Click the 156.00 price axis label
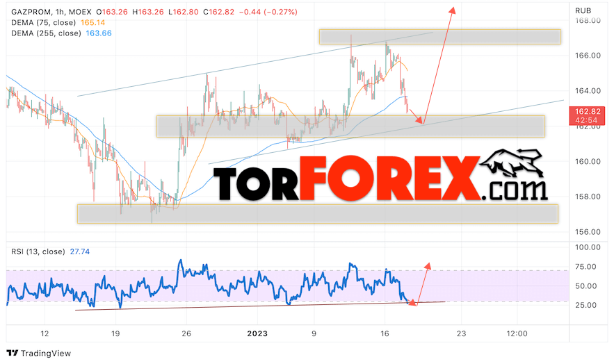This screenshot has height=364, width=614. tap(588, 232)
